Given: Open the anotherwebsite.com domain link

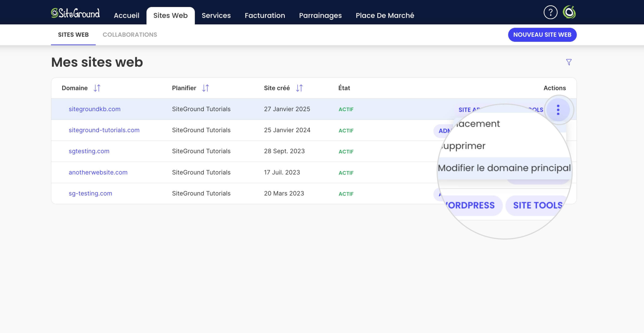Looking at the screenshot, I should pyautogui.click(x=98, y=172).
